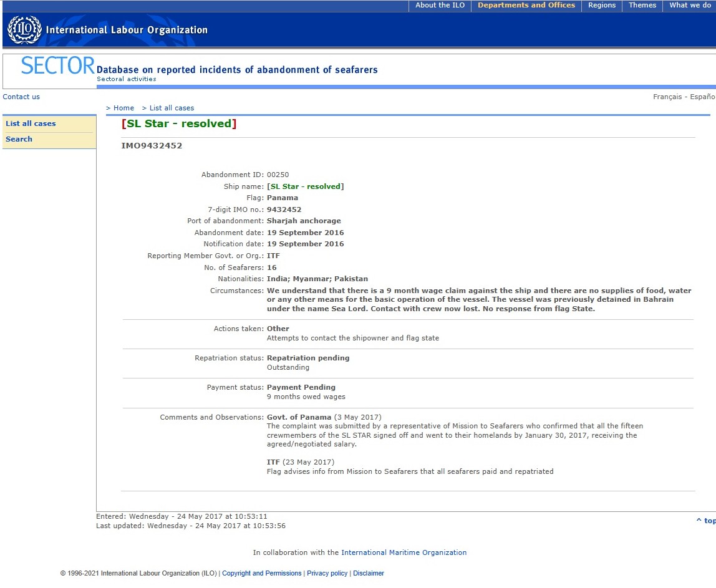The height and width of the screenshot is (588, 716).
Task: Open the What we do menu
Action: pyautogui.click(x=691, y=6)
